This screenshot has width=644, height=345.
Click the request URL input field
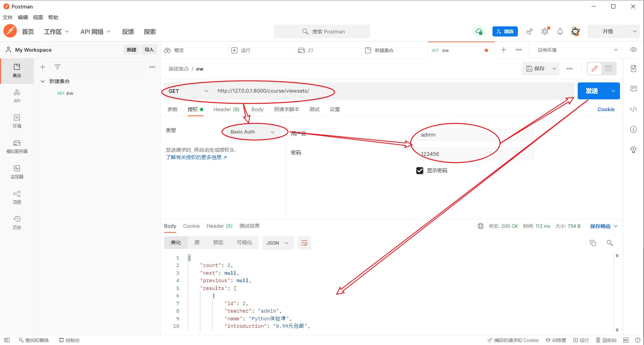tap(393, 91)
